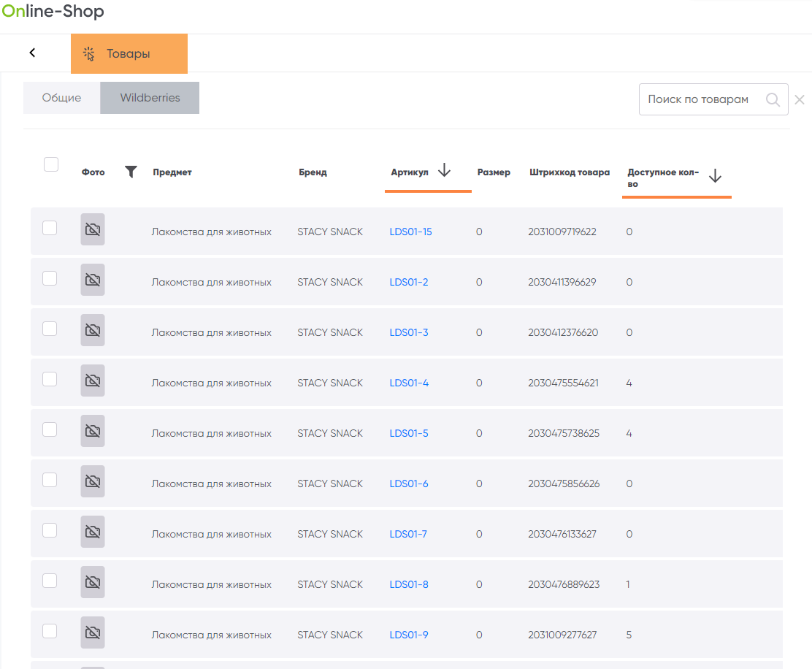Screen dimensions: 812x669
Task: Open no-photo thumbnail for LDS01-2
Action: pos(93,280)
